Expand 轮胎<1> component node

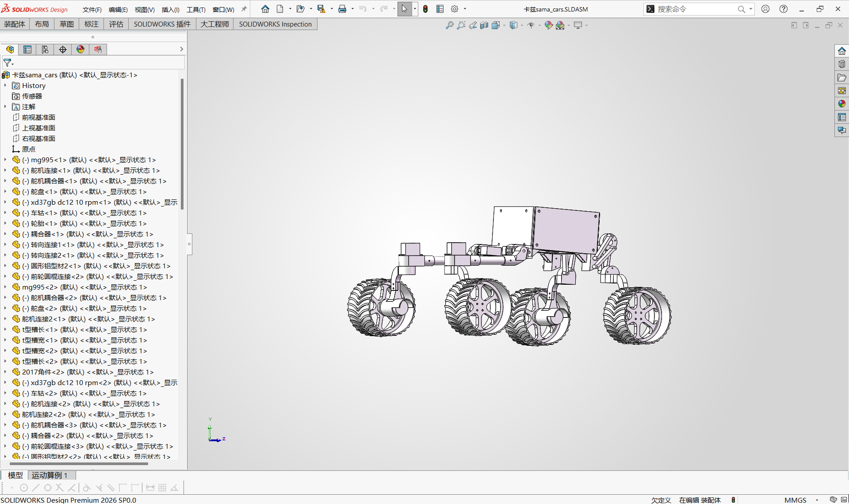5,223
